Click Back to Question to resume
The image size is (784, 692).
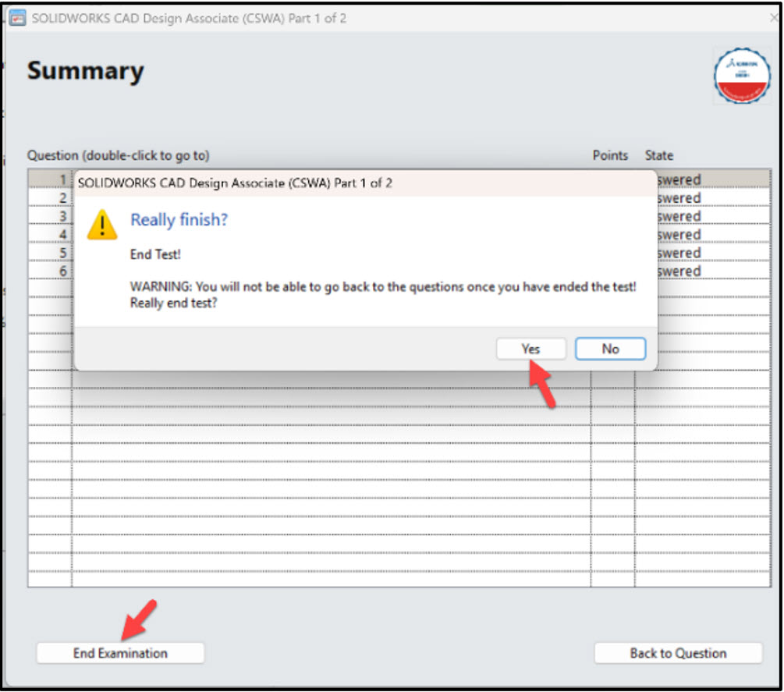pyautogui.click(x=679, y=653)
